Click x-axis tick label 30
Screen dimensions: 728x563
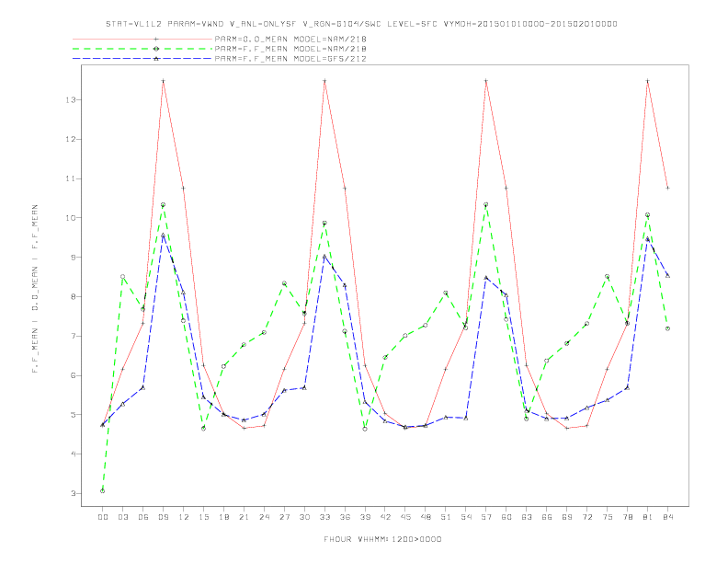coord(304,517)
